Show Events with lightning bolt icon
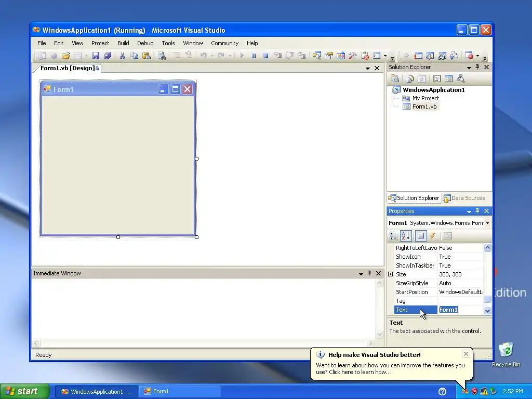The image size is (532, 399). click(x=433, y=236)
